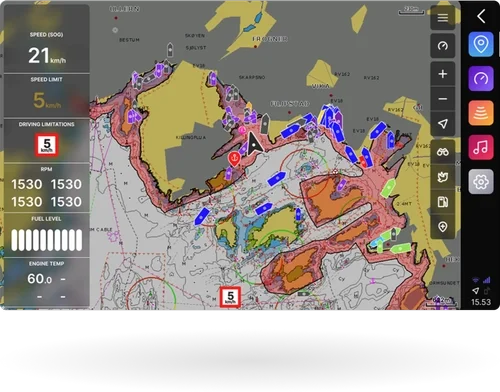Open the purple gauge dashboard app
The height and width of the screenshot is (392, 500).
[x=481, y=79]
